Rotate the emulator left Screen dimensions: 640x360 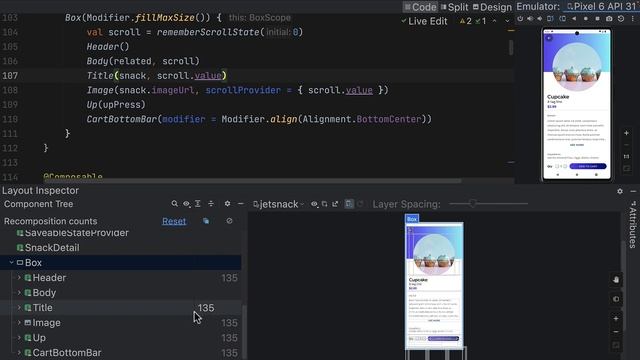(x=550, y=19)
